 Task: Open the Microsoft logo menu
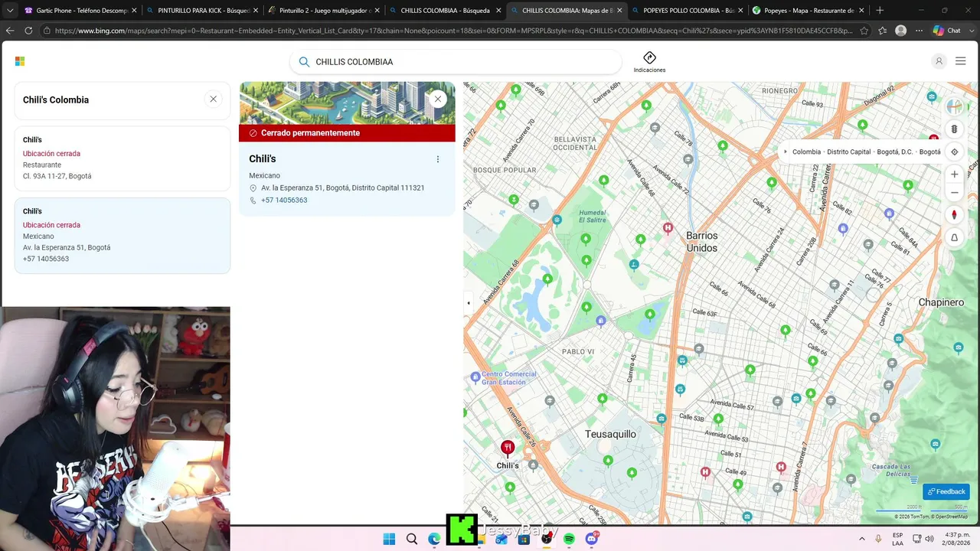point(20,61)
